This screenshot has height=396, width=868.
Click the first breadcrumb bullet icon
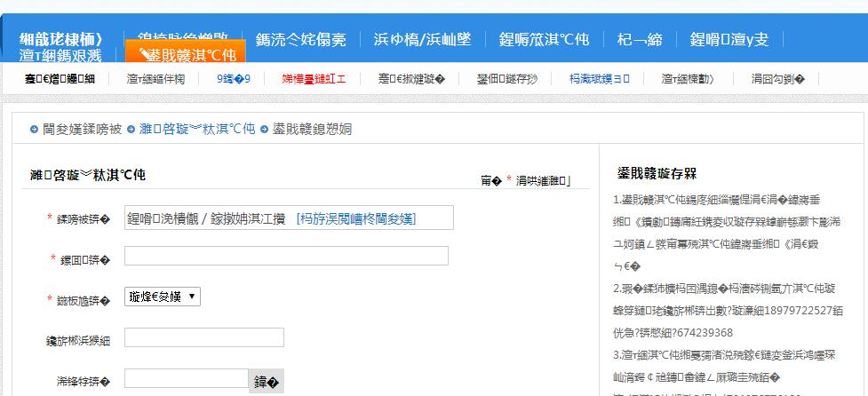[x=35, y=130]
